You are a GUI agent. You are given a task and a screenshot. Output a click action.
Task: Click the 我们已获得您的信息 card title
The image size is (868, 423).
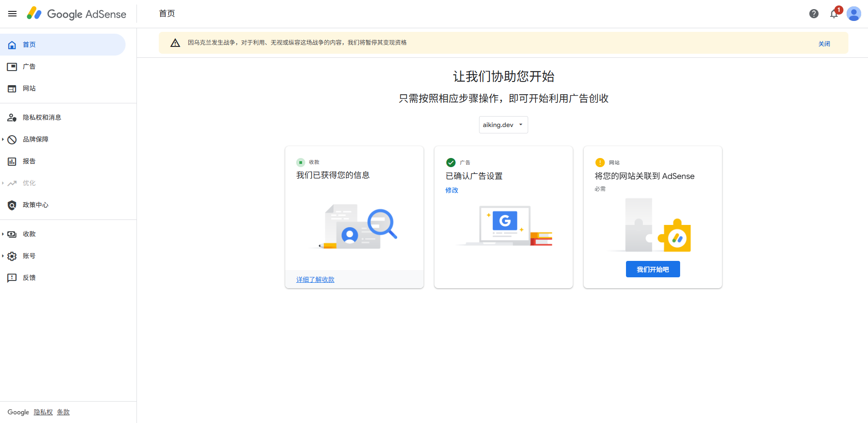(x=333, y=175)
